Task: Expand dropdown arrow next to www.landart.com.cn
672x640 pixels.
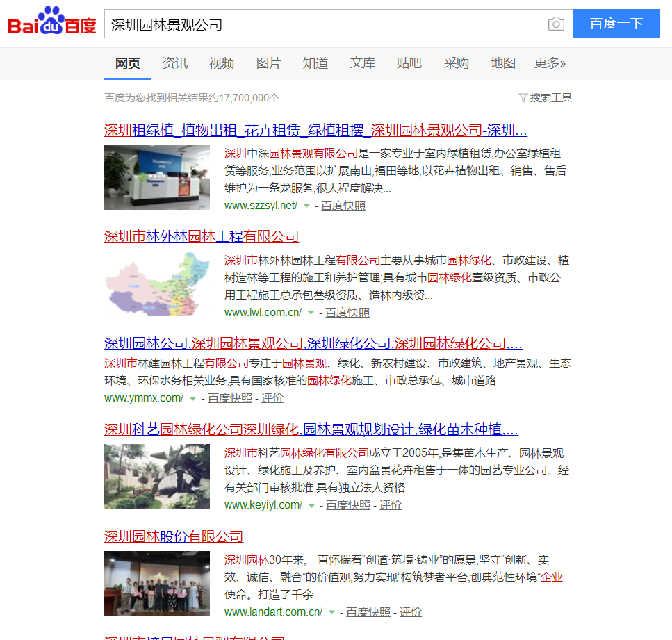Action: pyautogui.click(x=331, y=612)
